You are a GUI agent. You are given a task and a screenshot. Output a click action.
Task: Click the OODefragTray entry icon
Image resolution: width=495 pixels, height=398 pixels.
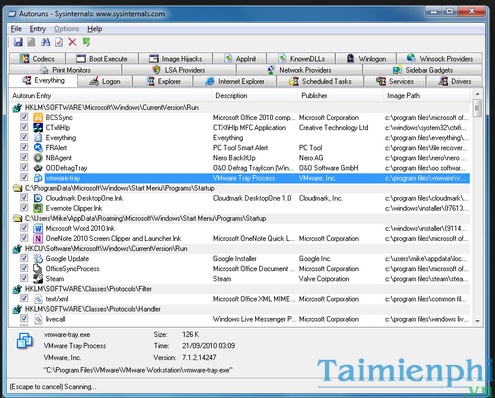(38, 168)
